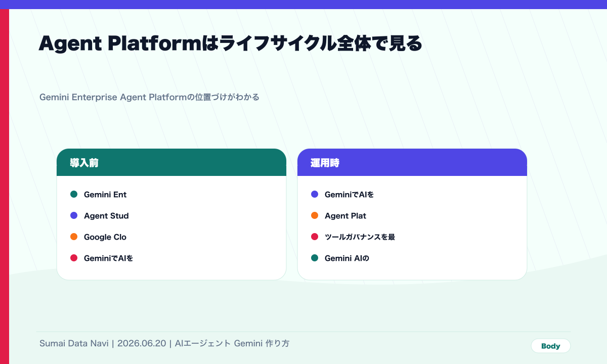Screen dimensions: 607x364
Task: Click the orange bullet beside Agent Plat
Action: pyautogui.click(x=315, y=215)
